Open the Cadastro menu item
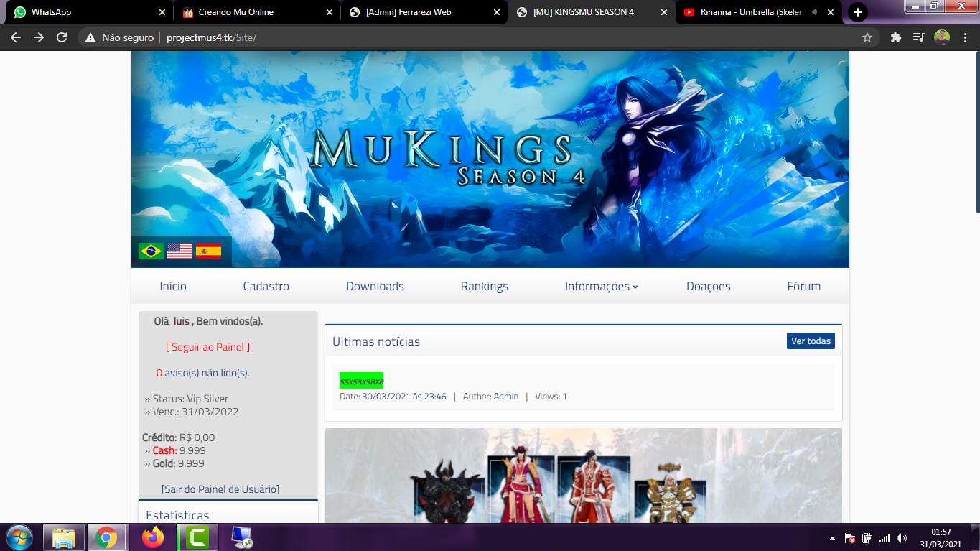Image resolution: width=980 pixels, height=551 pixels. [266, 286]
